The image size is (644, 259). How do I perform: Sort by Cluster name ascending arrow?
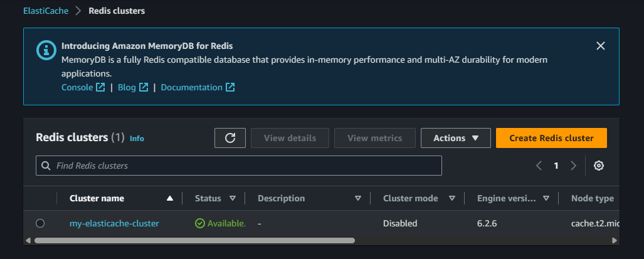[x=170, y=199]
